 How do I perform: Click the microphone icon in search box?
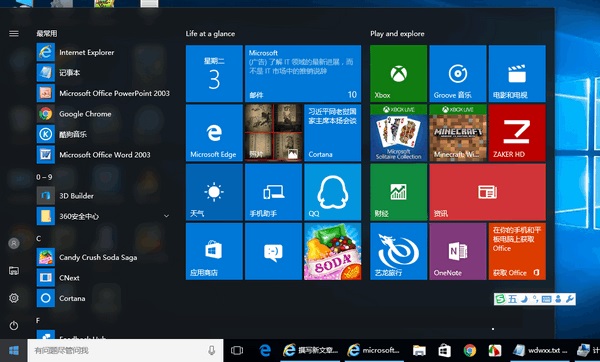(211, 351)
